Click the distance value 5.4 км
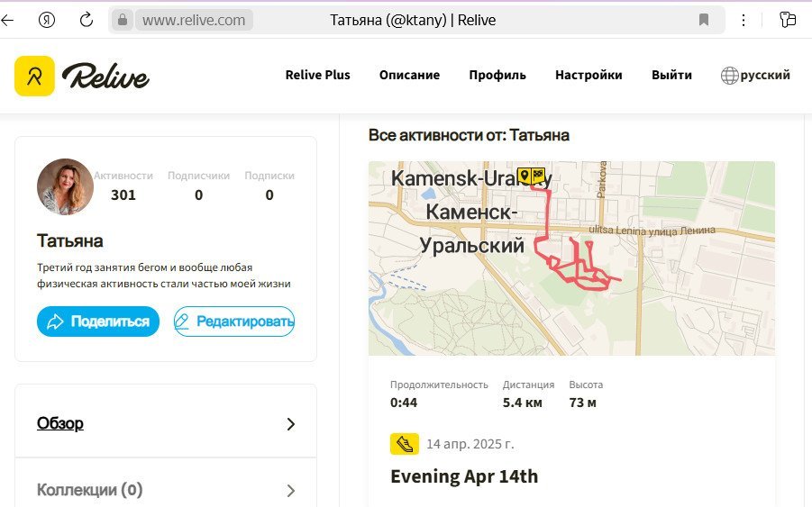 pyautogui.click(x=522, y=403)
